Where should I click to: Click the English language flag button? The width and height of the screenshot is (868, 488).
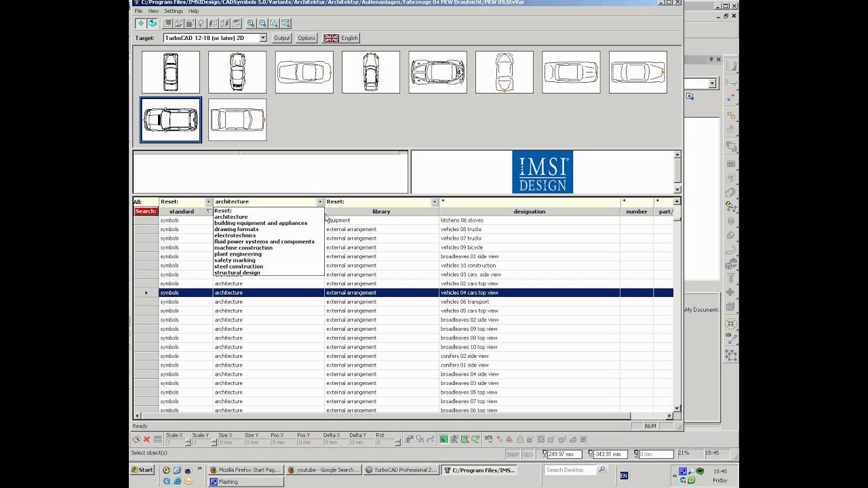click(341, 38)
